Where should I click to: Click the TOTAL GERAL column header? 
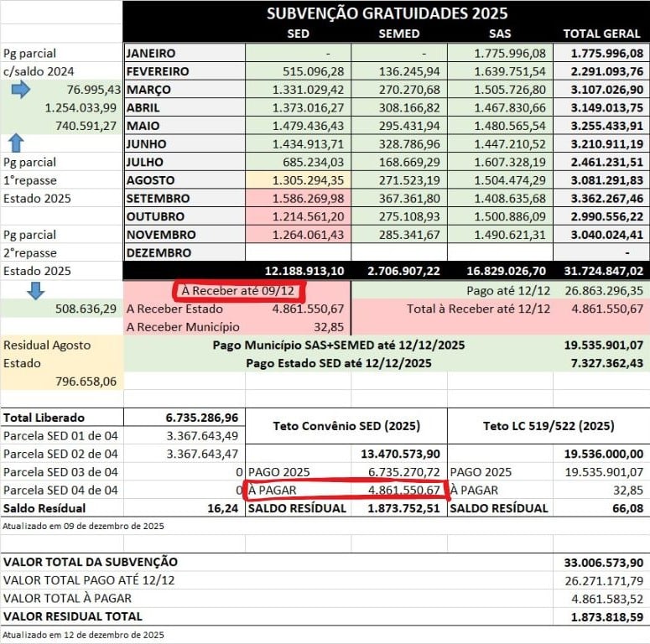(601, 34)
